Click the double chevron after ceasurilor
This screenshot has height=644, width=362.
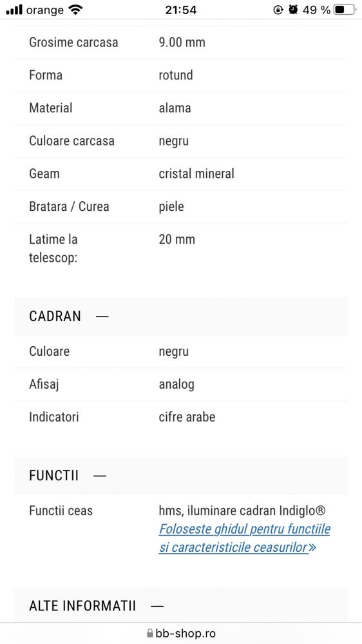[x=312, y=547]
